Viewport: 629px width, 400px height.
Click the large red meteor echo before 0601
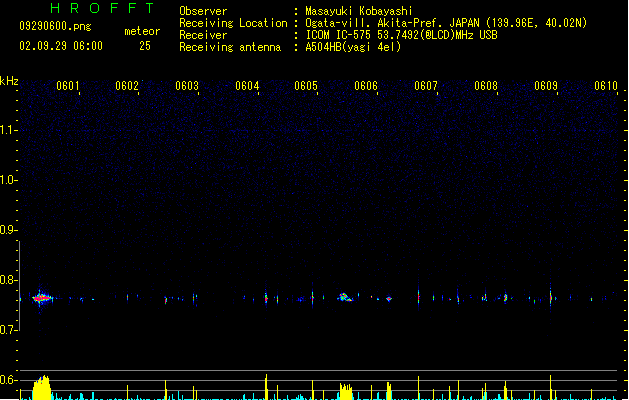(x=42, y=298)
